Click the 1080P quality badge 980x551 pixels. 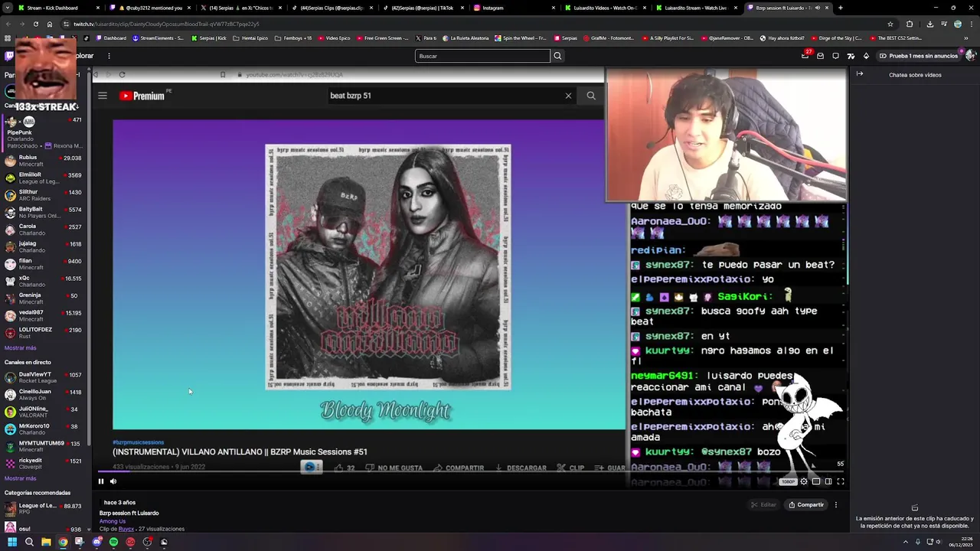click(788, 481)
